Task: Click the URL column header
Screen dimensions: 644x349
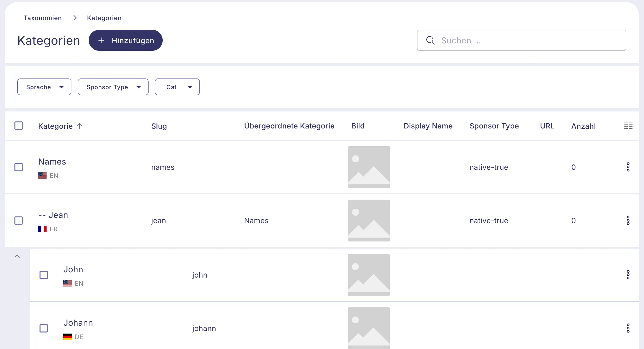Action: 547,126
